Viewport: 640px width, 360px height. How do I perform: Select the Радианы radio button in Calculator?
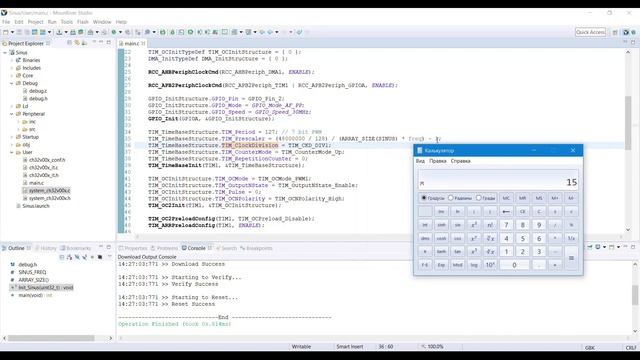451,198
